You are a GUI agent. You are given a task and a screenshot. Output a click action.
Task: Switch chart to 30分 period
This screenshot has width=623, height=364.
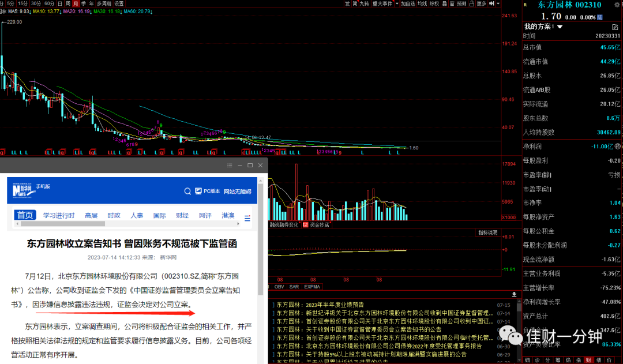click(36, 3)
